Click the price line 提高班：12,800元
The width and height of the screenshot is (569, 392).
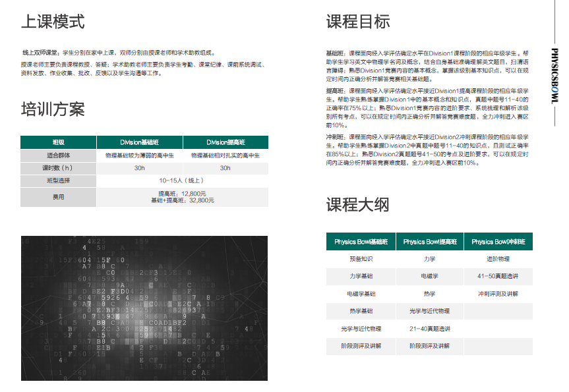point(182,194)
